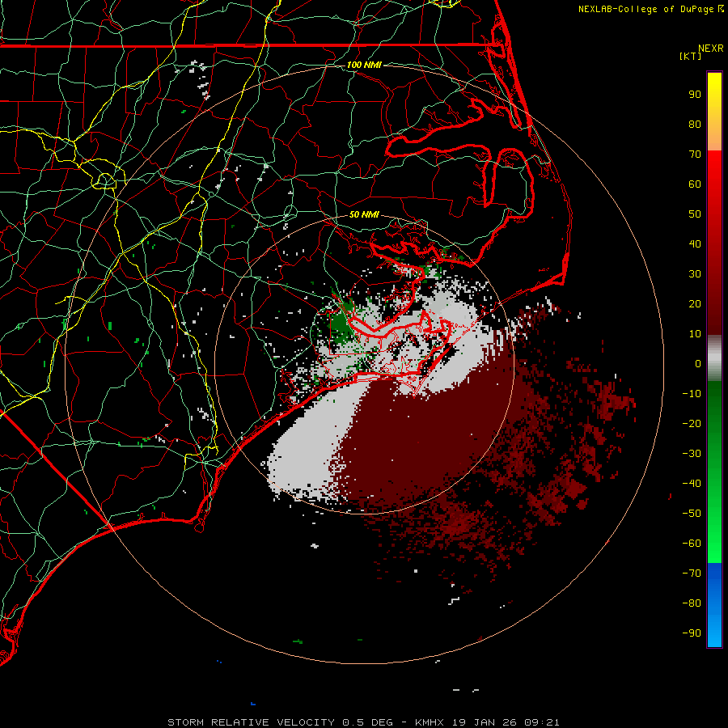This screenshot has height=728, width=728.
Task: Click the 50 value on velocity scale
Action: pyautogui.click(x=695, y=214)
